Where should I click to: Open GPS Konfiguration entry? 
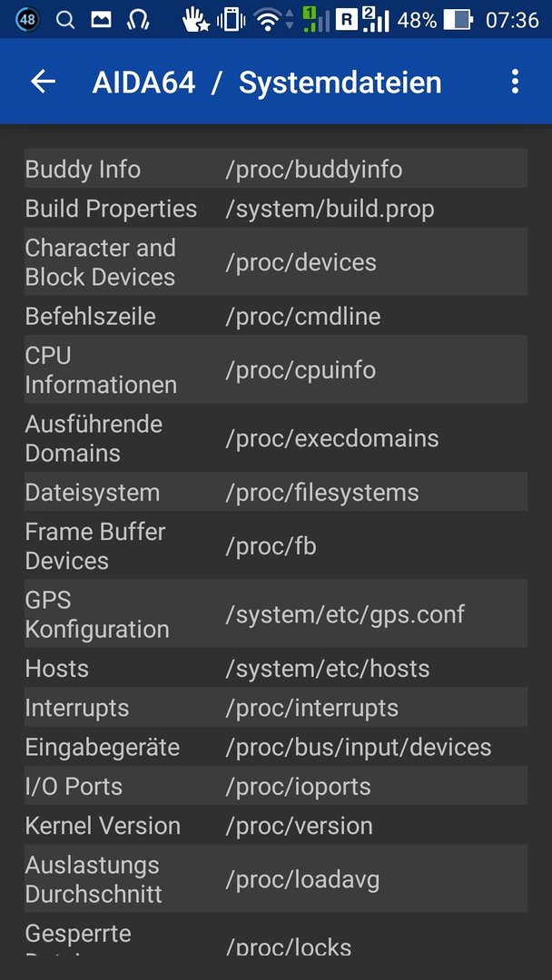(x=276, y=613)
